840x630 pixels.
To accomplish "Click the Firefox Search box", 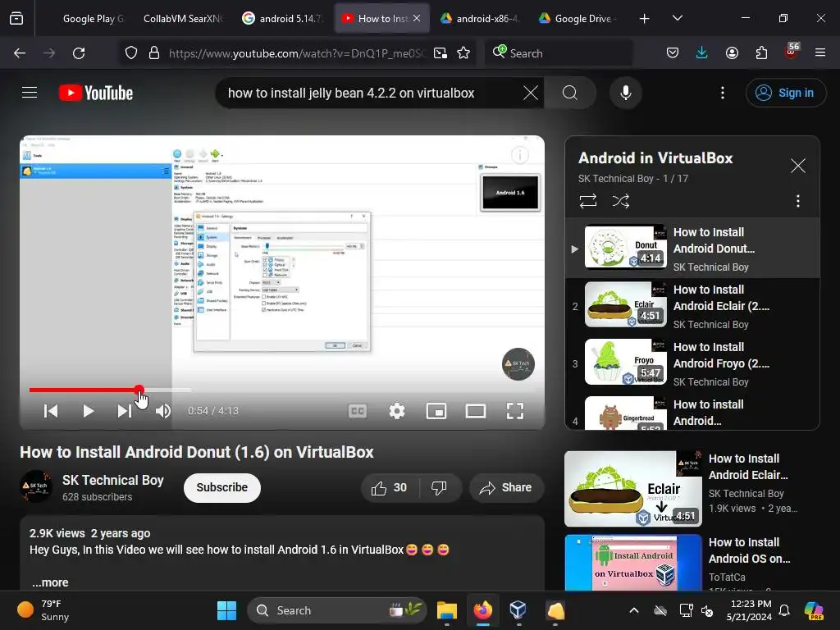I will point(558,53).
